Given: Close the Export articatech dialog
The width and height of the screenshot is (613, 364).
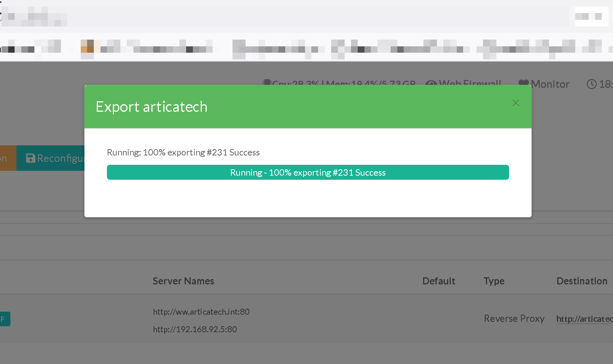Looking at the screenshot, I should tap(516, 104).
